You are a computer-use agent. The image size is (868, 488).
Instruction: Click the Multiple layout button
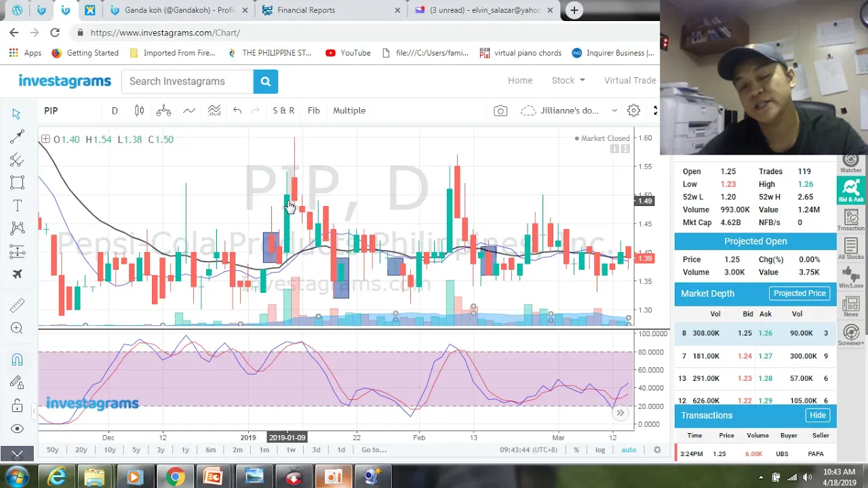pos(349,110)
